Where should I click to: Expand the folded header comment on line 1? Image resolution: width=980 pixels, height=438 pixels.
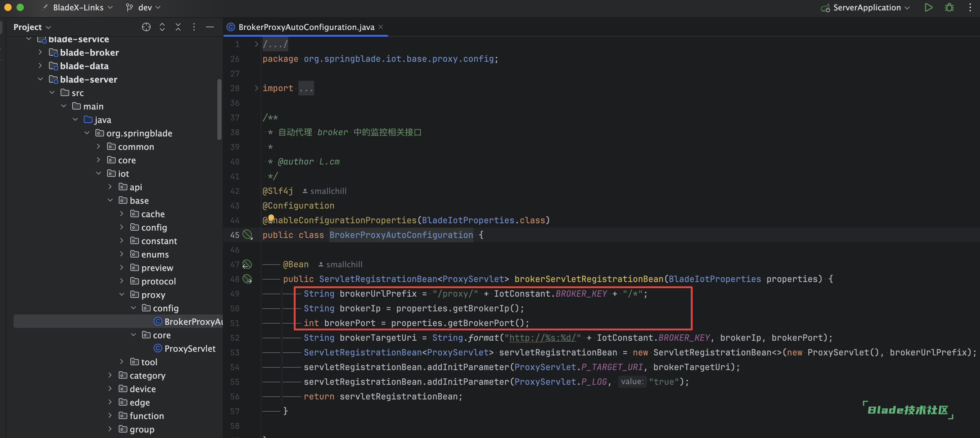(256, 44)
